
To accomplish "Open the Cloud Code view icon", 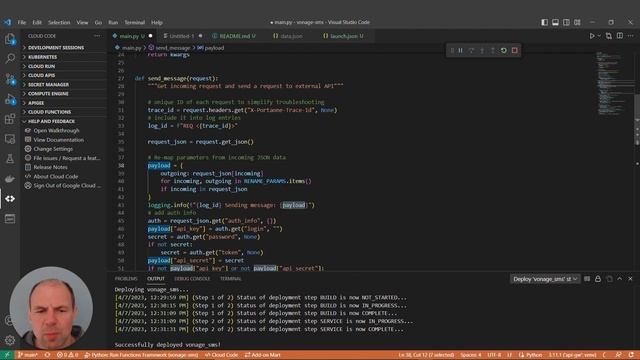I will tap(10, 199).
